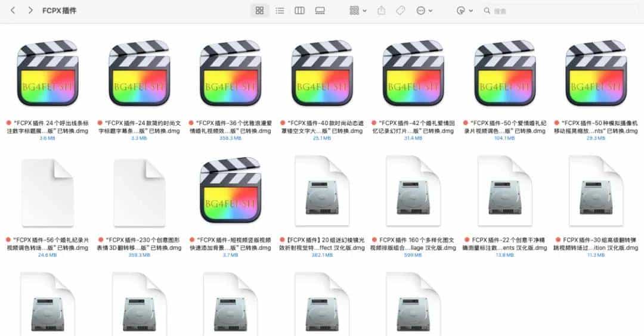Select icon of 24个呼出线条标注数字标题 dmg
The height and width of the screenshot is (336, 644).
click(x=48, y=73)
